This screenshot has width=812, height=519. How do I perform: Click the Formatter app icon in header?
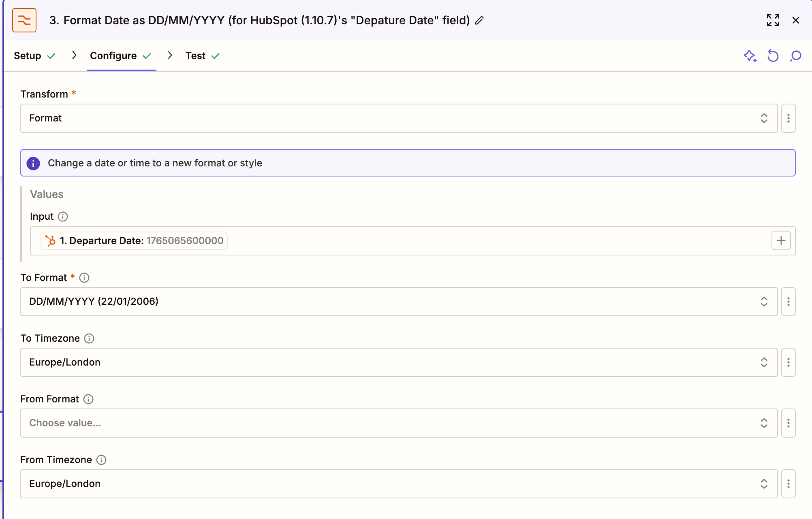24,20
